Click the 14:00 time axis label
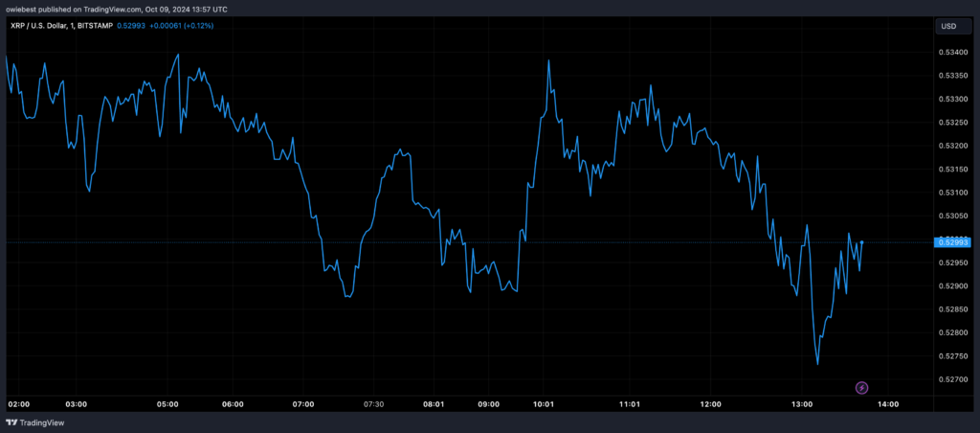The height and width of the screenshot is (433, 980). click(x=887, y=404)
